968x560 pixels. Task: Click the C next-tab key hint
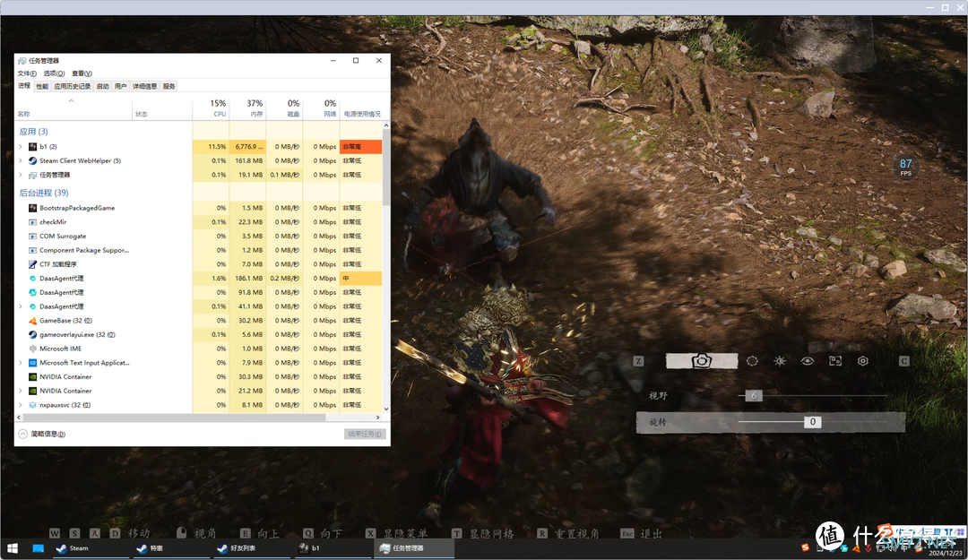point(903,360)
